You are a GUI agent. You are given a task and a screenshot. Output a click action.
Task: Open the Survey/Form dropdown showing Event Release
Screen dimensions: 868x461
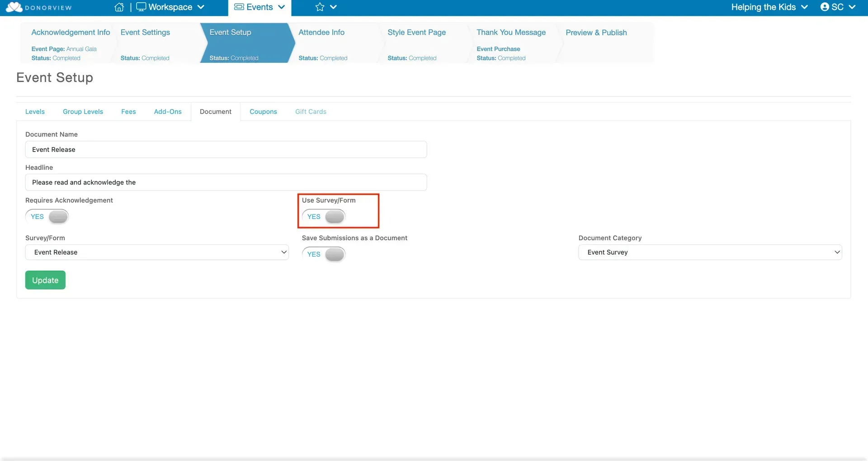157,252
